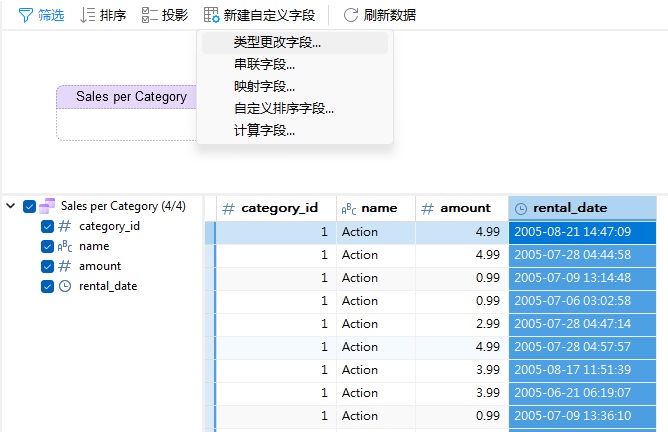The width and height of the screenshot is (668, 432).
Task: Select category_id label in the field tree
Action: pyautogui.click(x=109, y=226)
